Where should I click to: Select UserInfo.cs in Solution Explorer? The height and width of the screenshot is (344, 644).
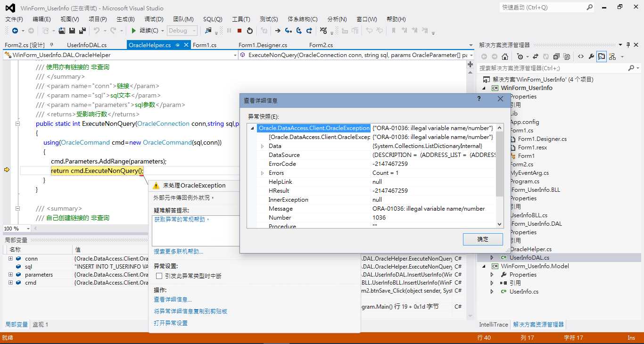(524, 292)
